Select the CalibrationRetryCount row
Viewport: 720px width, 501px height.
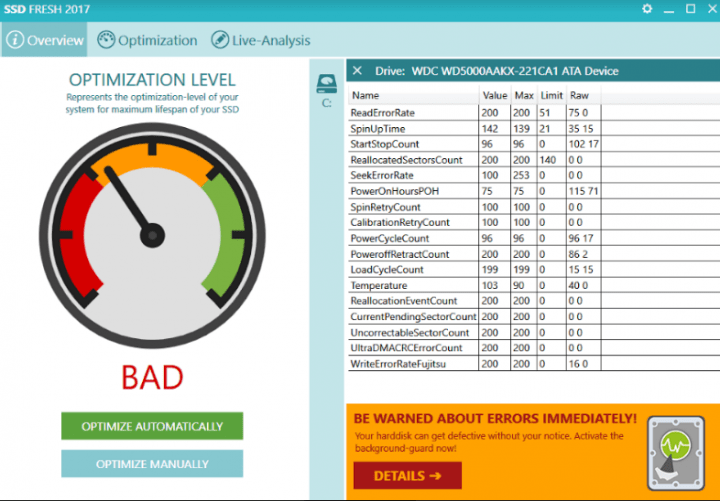click(534, 222)
